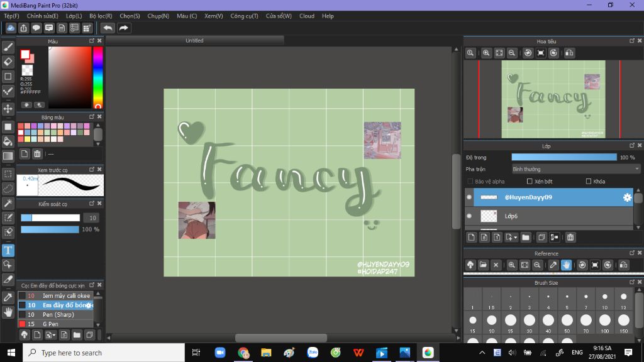Select the Pen (Sharp) brush
Image resolution: width=644 pixels, height=362 pixels.
(56, 315)
